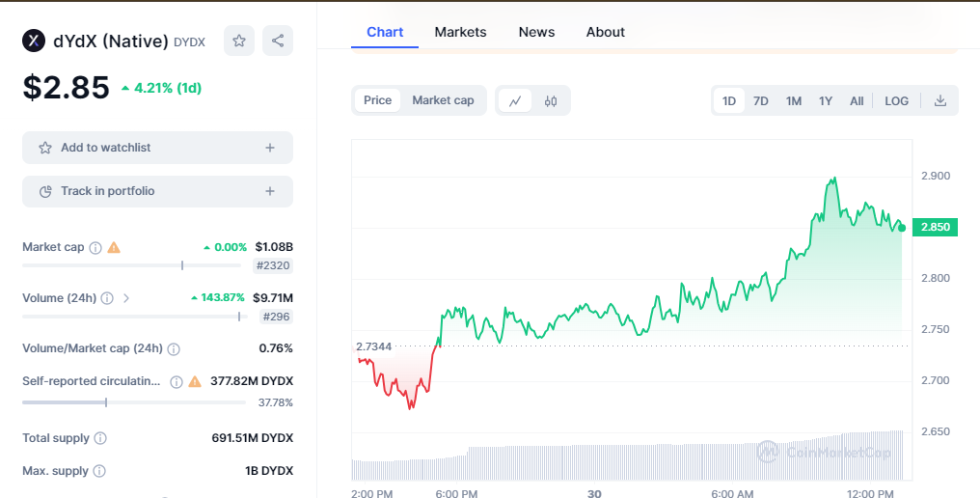Viewport: 980px width, 498px height.
Task: Click current price dot on chart
Action: 901,229
